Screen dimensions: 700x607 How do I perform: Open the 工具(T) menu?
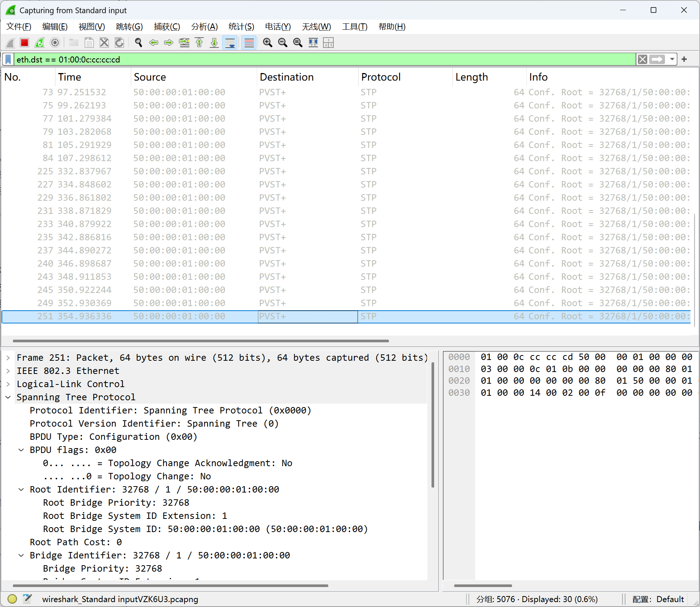[355, 27]
